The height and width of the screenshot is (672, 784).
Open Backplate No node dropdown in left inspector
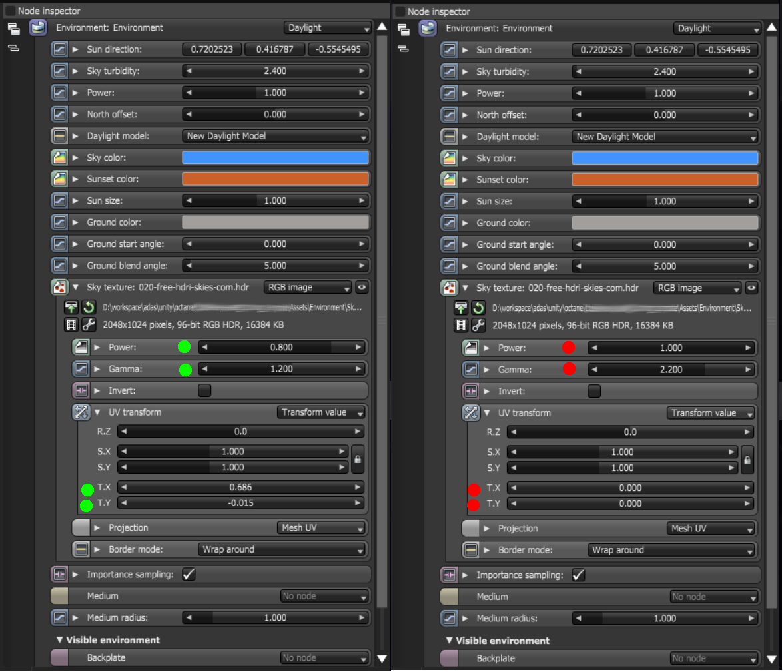(324, 657)
